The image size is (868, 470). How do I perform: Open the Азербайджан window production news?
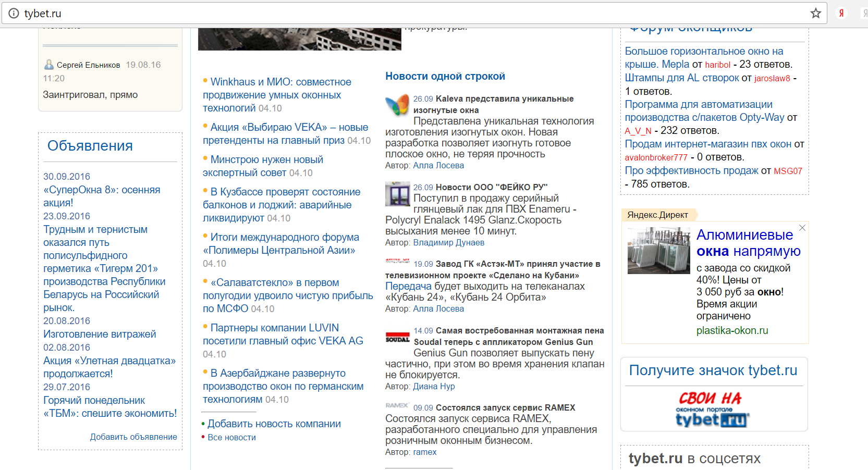click(x=283, y=386)
